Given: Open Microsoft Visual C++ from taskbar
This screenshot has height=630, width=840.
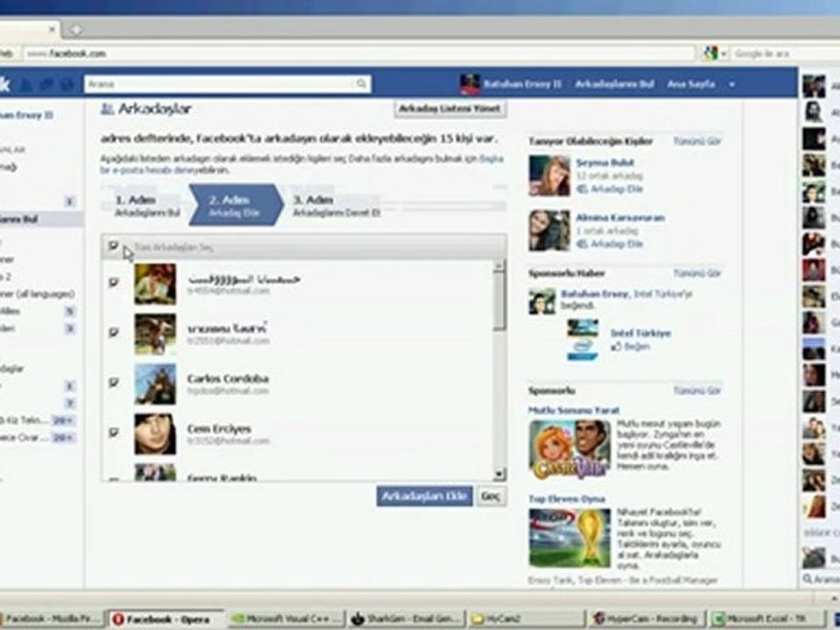Looking at the screenshot, I should [287, 619].
